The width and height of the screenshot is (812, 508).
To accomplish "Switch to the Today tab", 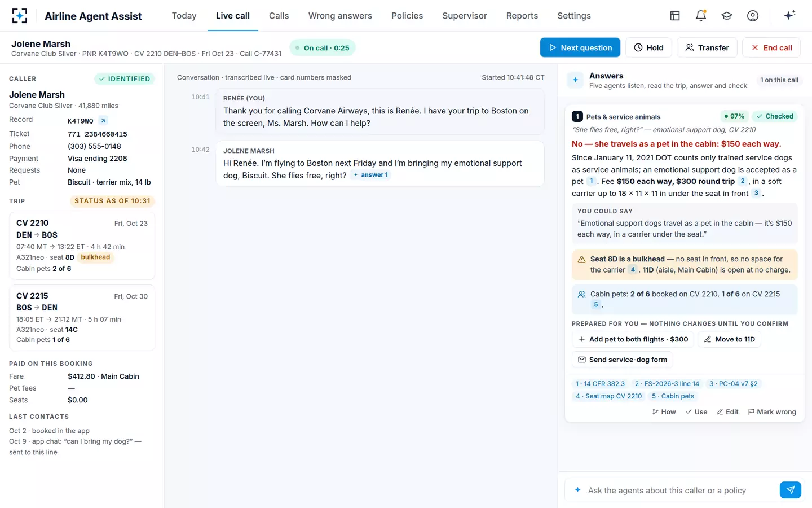I will point(184,16).
